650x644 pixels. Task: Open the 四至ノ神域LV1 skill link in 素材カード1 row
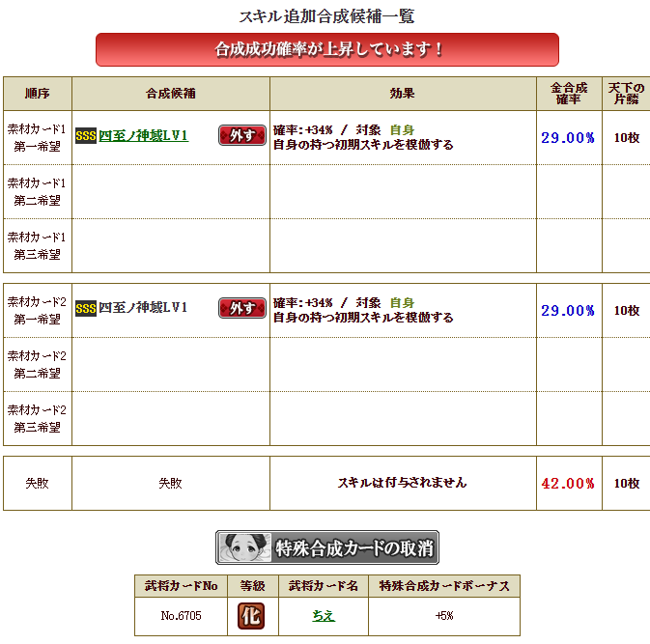(x=144, y=135)
